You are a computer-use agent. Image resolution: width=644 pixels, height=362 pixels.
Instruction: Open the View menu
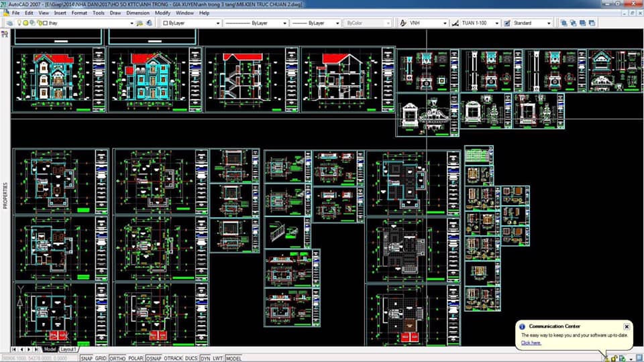pos(44,13)
